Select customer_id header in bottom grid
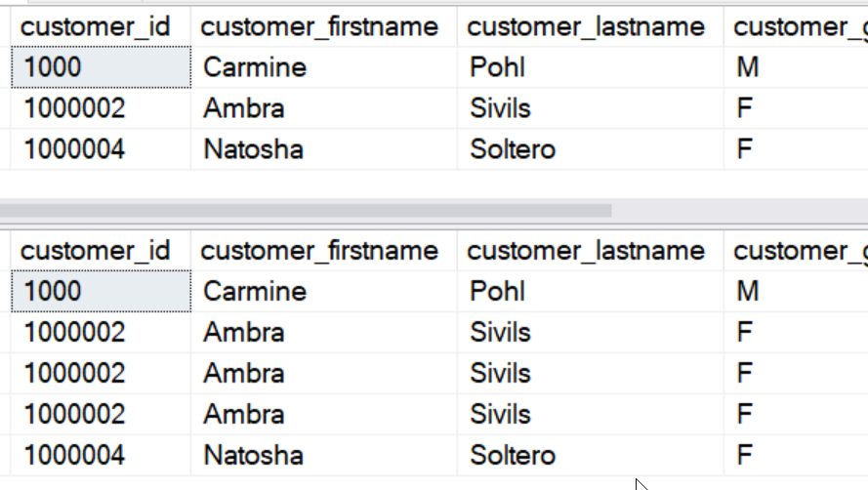868x490 pixels. click(x=95, y=251)
